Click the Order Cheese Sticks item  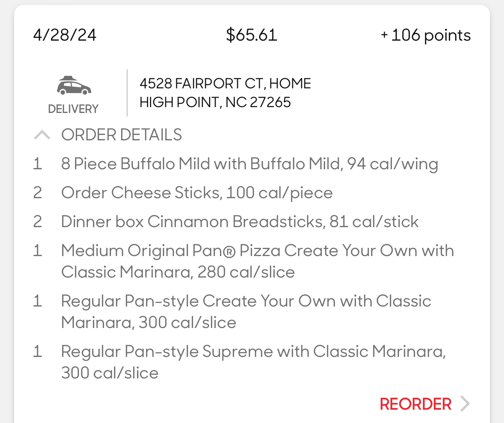tap(197, 193)
